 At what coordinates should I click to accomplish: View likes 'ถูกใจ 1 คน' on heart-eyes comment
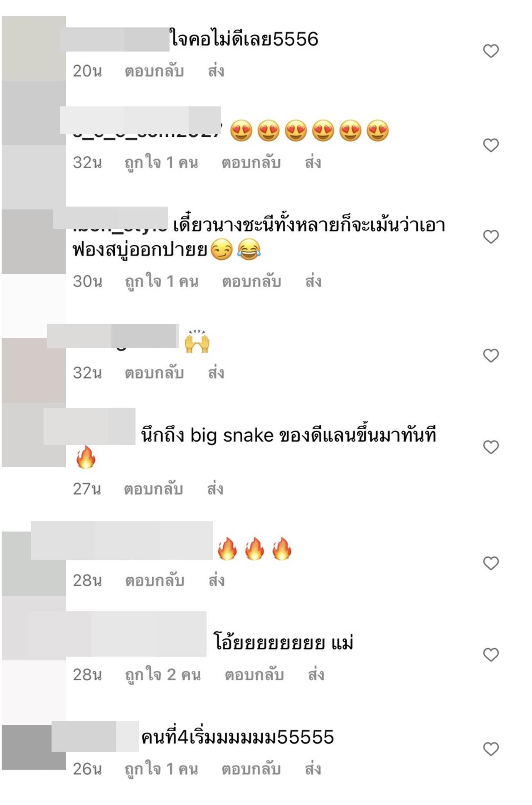coord(161,162)
